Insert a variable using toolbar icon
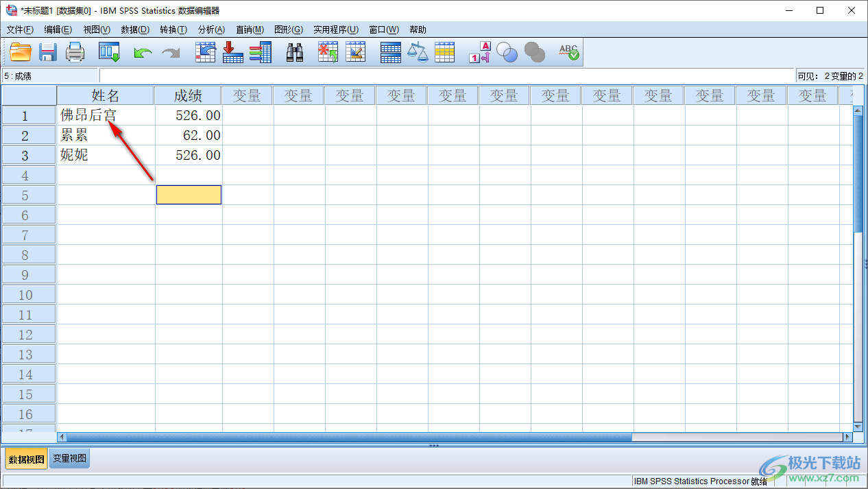Image resolution: width=868 pixels, height=489 pixels. point(355,52)
